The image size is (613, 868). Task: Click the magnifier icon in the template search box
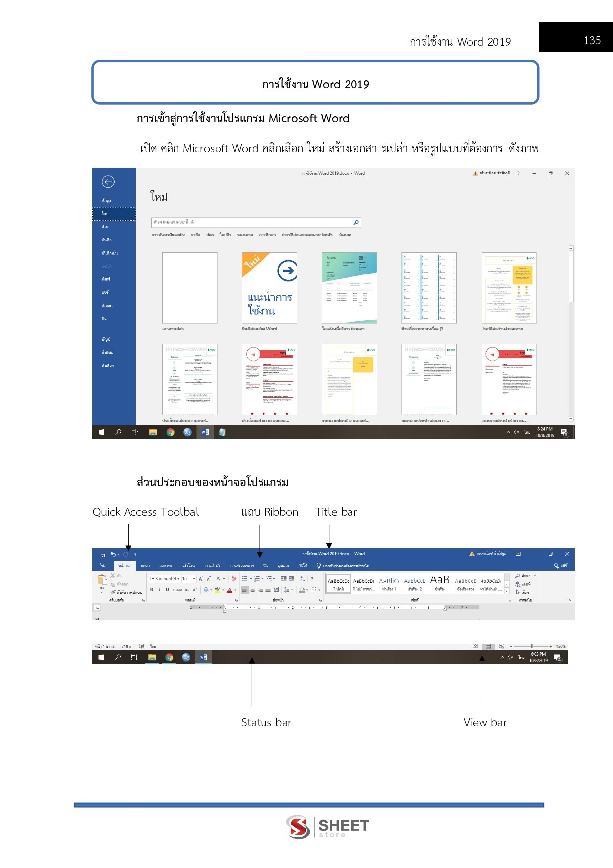pyautogui.click(x=356, y=222)
